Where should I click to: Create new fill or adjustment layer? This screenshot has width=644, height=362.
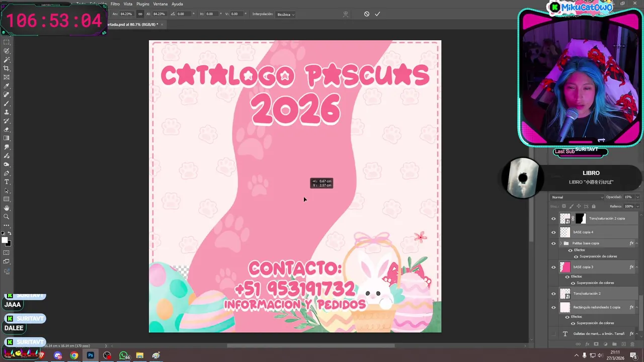pyautogui.click(x=605, y=344)
